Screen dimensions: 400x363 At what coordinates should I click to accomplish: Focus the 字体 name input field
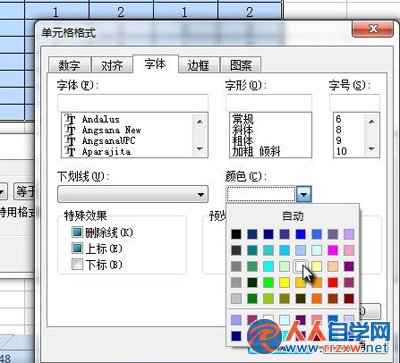point(133,103)
